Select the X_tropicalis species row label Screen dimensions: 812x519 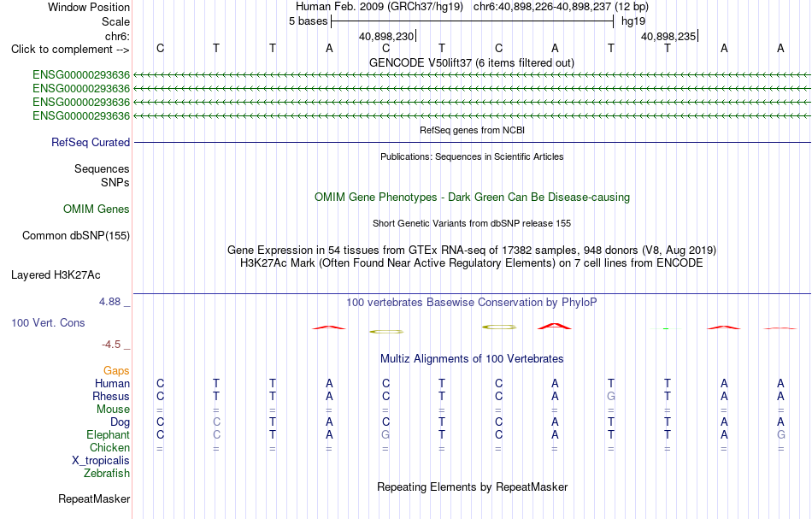pyautogui.click(x=101, y=461)
